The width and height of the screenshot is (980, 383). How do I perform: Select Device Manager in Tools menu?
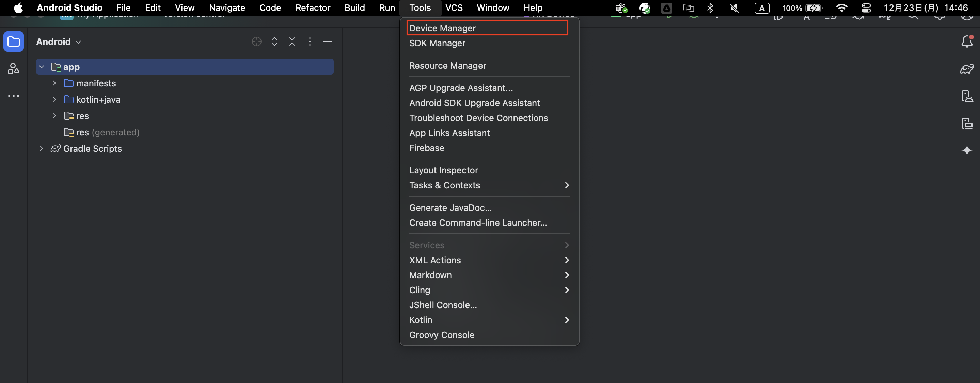489,28
